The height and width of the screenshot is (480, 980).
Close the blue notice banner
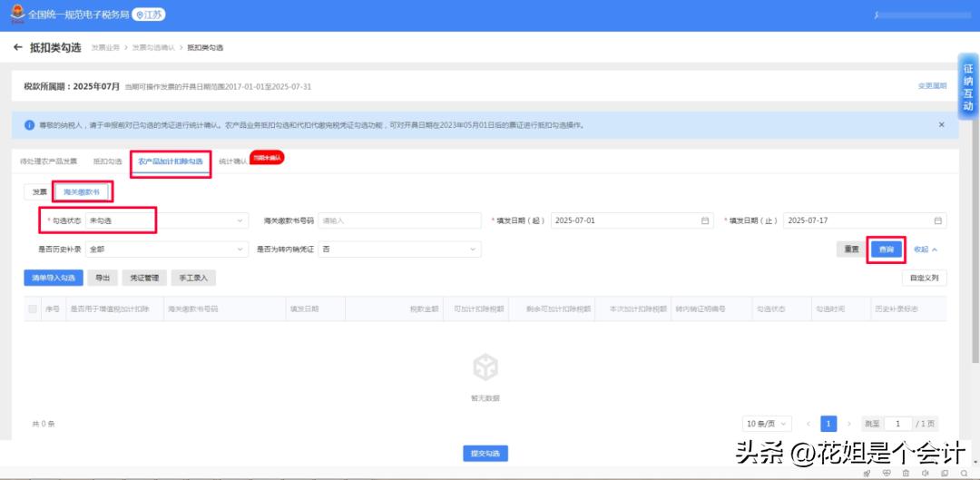tap(941, 125)
